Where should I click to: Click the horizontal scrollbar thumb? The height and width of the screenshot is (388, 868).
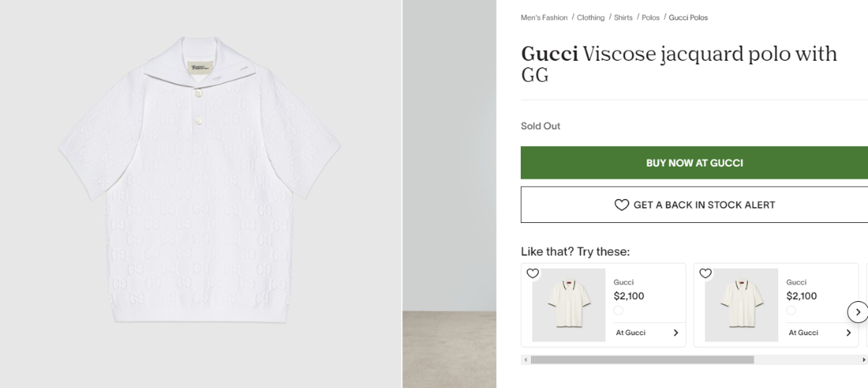tap(642, 360)
